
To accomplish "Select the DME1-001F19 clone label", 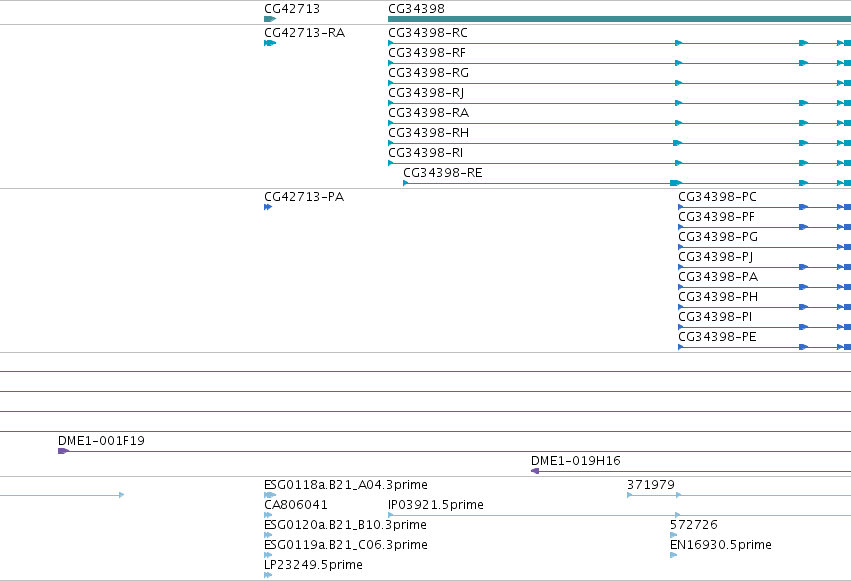I will 101,441.
